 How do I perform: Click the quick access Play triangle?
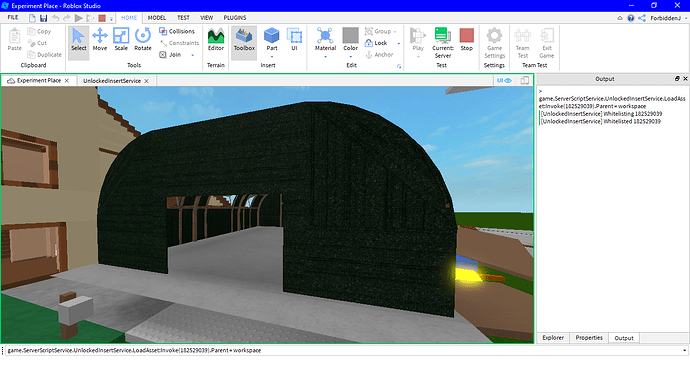pyautogui.click(x=79, y=18)
